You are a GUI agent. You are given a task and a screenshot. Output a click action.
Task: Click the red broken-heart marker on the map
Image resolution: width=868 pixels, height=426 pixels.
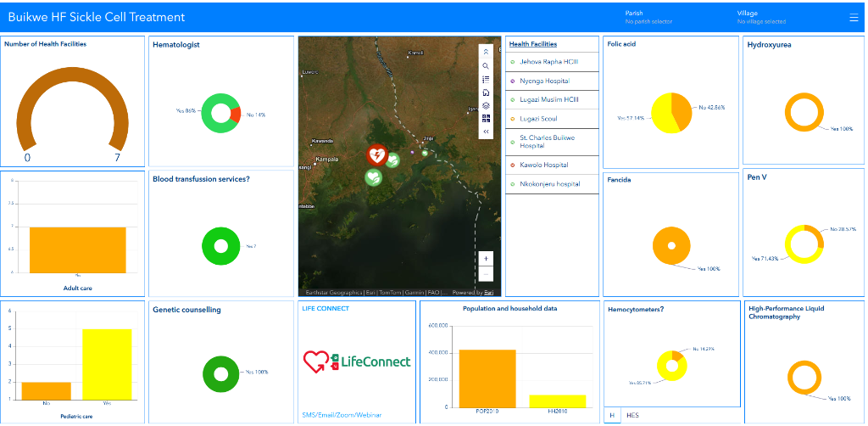[377, 155]
